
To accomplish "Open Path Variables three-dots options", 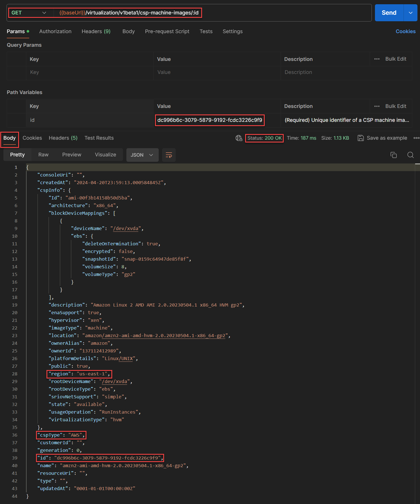I will pyautogui.click(x=377, y=106).
